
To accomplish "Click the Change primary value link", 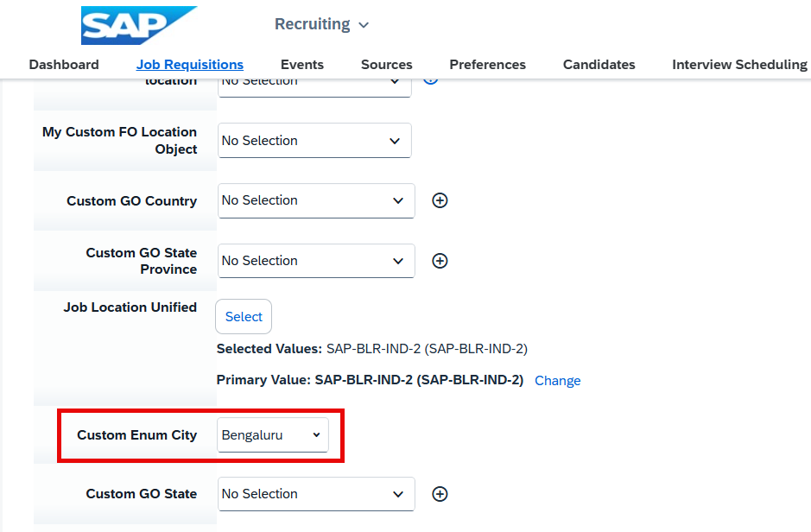I will tap(558, 381).
